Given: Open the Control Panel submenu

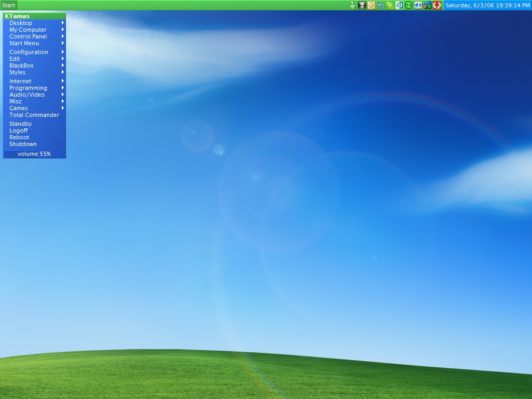Looking at the screenshot, I should point(34,37).
